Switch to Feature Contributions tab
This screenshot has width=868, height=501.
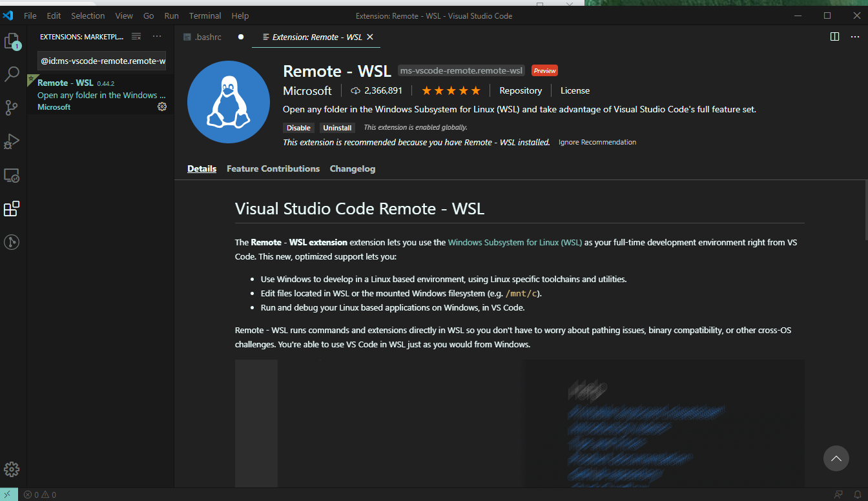273,169
